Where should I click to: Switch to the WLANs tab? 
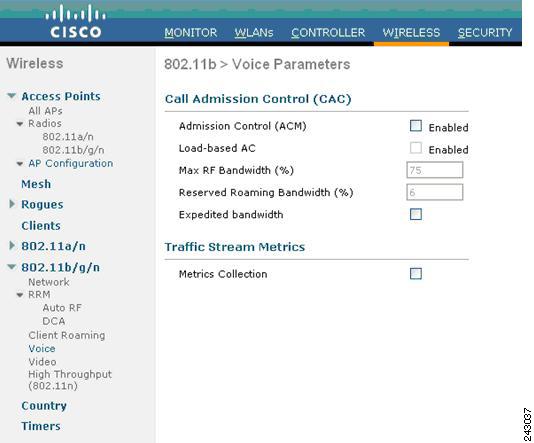point(254,33)
